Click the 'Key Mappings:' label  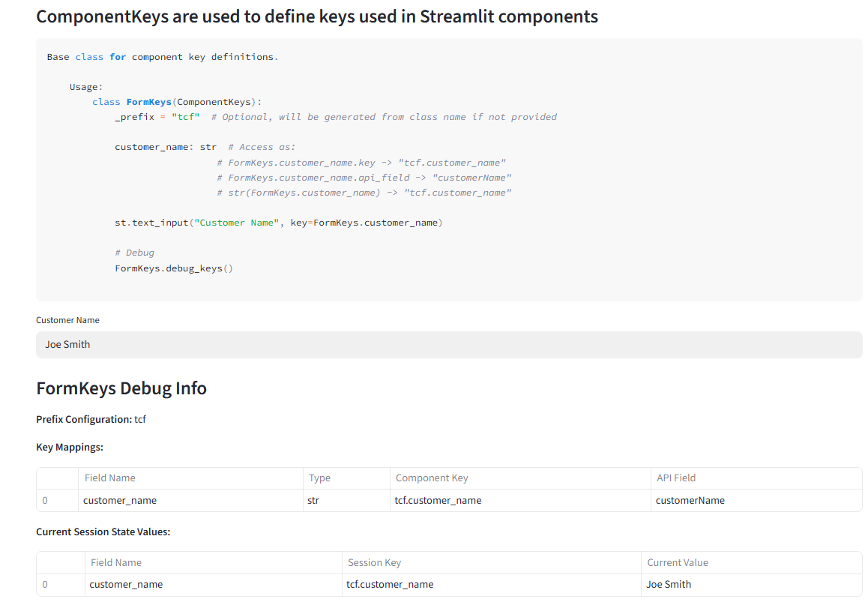[x=70, y=447]
